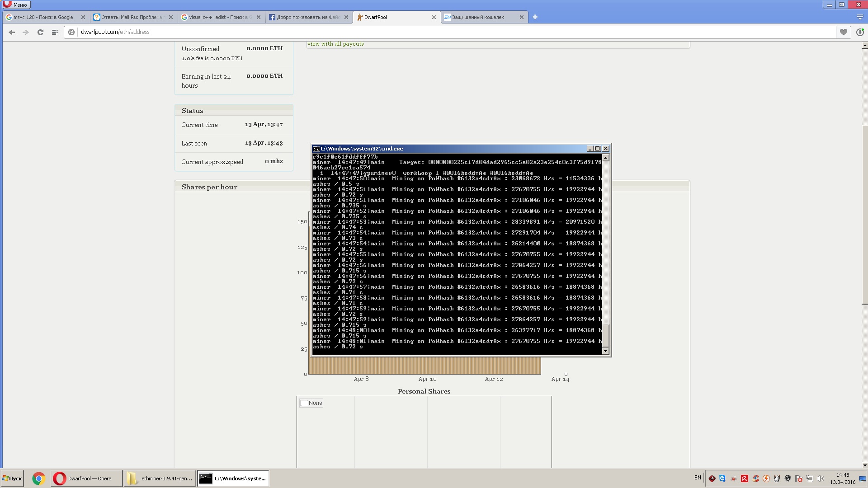Activate cmd.exe taskbar button
The width and height of the screenshot is (868, 488).
tap(233, 479)
